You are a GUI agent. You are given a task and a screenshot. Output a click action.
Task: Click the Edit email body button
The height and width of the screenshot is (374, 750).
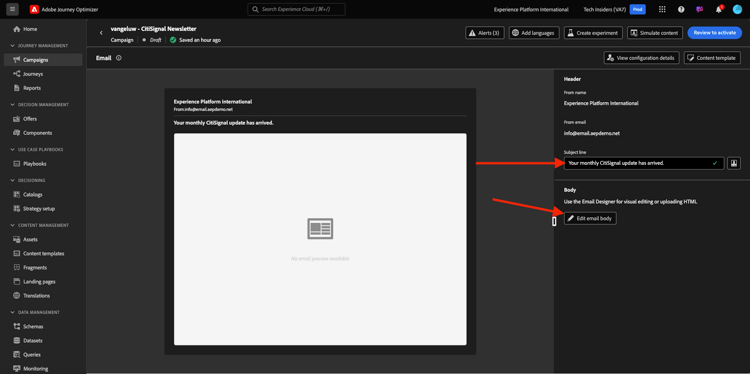[590, 218]
